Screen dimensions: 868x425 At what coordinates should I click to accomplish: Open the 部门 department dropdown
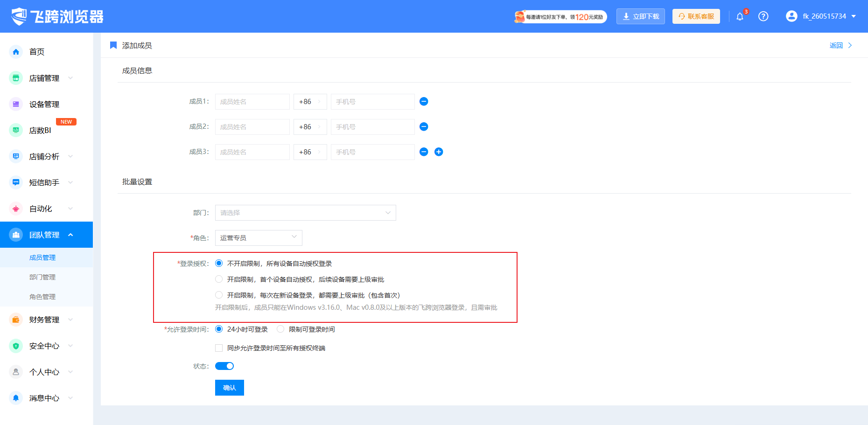tap(306, 213)
